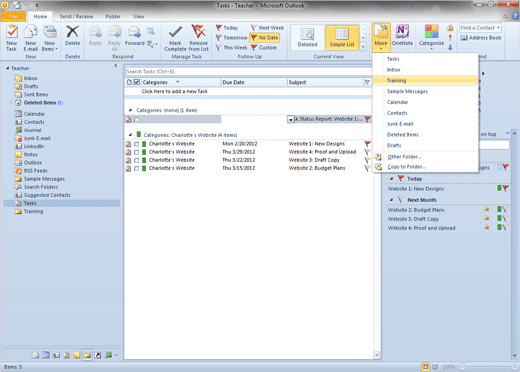Flag the task for Tomorrow
Viewport: 520px width, 372px height.
tap(232, 38)
